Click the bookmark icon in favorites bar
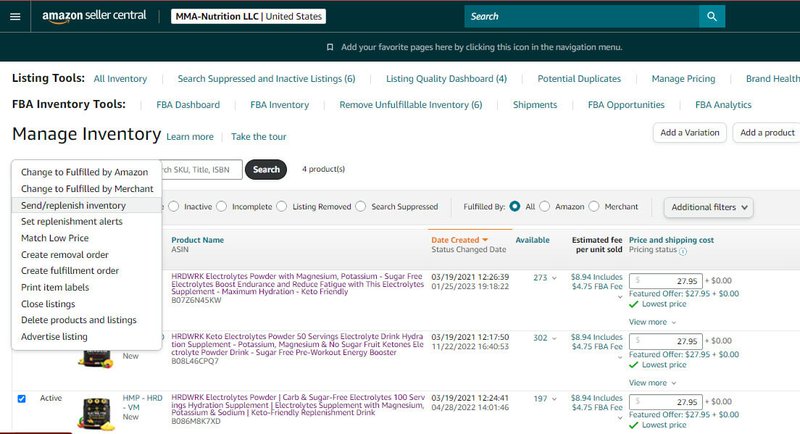Image resolution: width=800 pixels, height=434 pixels. point(330,47)
